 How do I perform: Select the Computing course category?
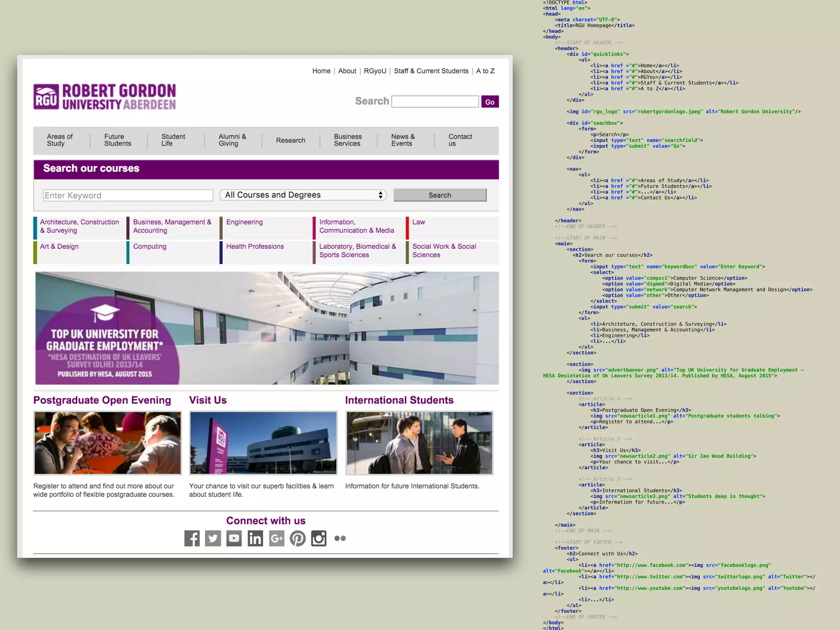[x=150, y=247]
